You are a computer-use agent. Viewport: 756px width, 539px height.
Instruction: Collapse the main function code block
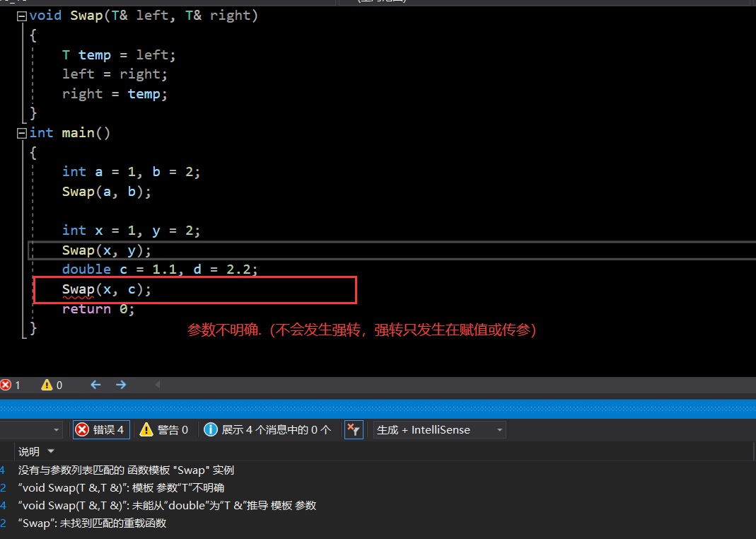tap(22, 134)
